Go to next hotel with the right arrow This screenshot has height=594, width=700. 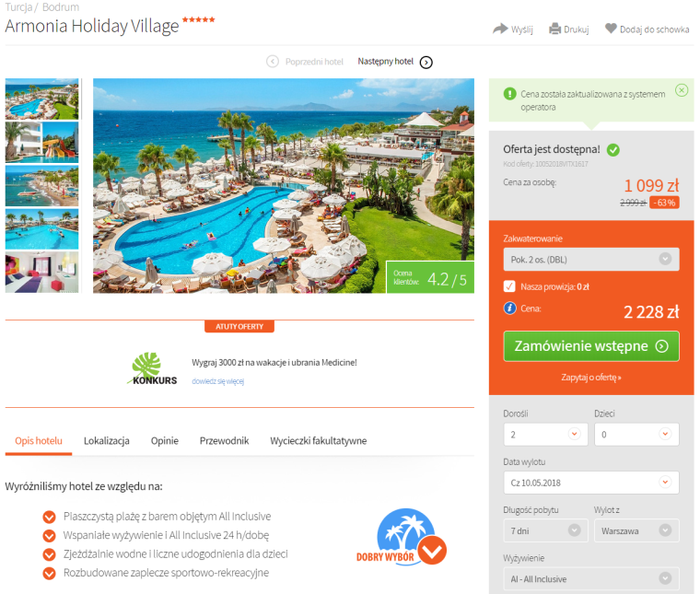point(426,62)
